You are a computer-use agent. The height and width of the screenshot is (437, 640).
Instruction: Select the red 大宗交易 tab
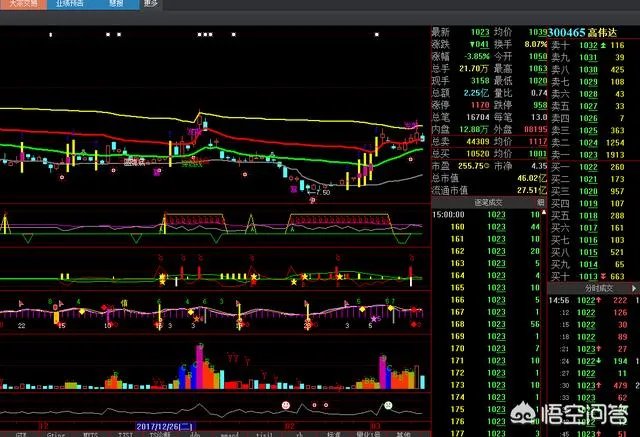20,4
